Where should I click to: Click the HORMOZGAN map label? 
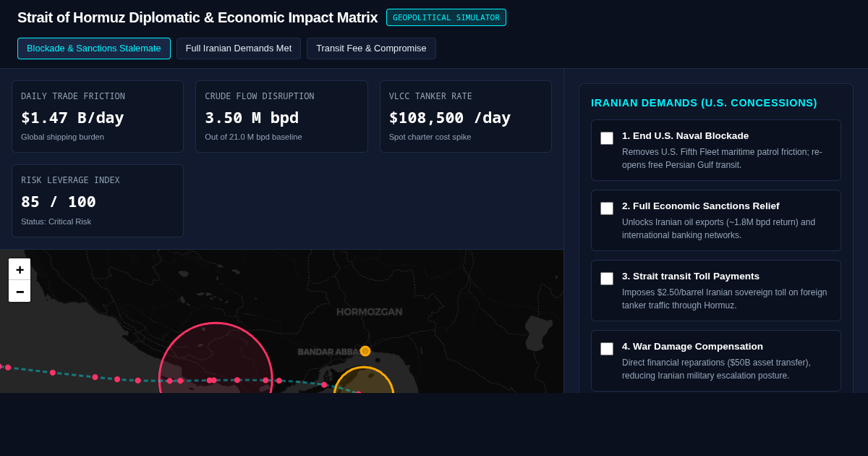click(x=370, y=312)
